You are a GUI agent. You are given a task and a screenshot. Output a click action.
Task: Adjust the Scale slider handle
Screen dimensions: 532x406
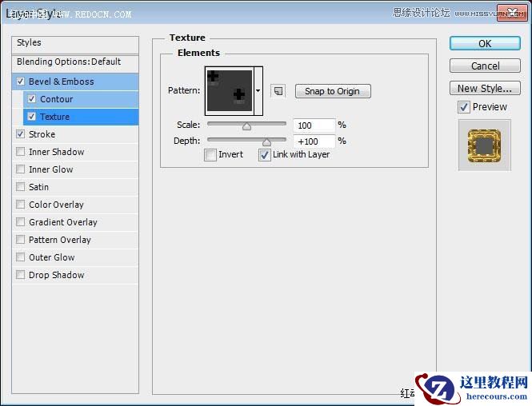(x=246, y=126)
